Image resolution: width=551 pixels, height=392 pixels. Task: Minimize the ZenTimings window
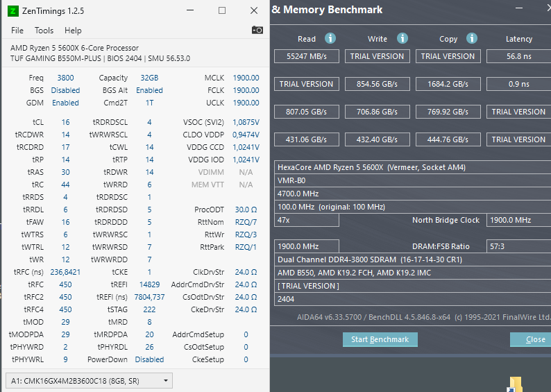click(190, 10)
